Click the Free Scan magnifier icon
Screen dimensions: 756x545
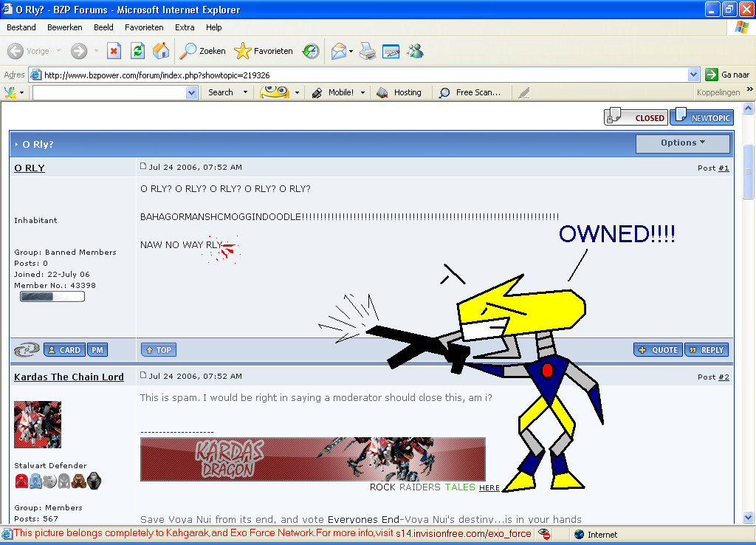[x=444, y=92]
